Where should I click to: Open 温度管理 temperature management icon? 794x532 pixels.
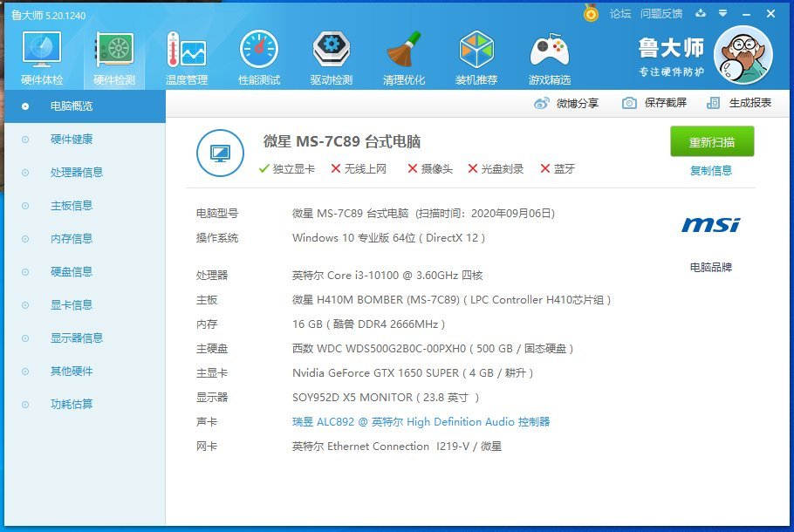coord(187,58)
